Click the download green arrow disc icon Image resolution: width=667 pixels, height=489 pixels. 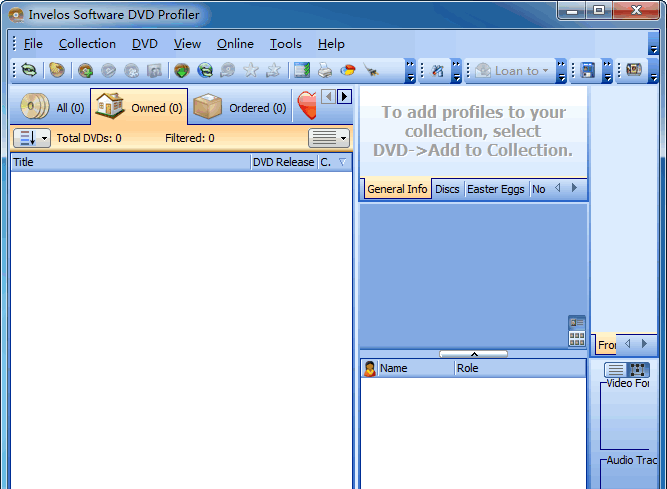182,71
